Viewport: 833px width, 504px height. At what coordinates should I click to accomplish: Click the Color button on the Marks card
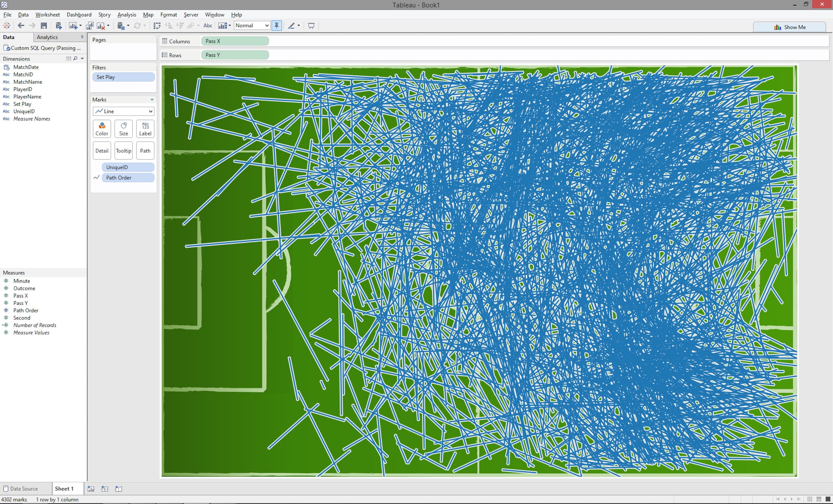click(x=102, y=129)
